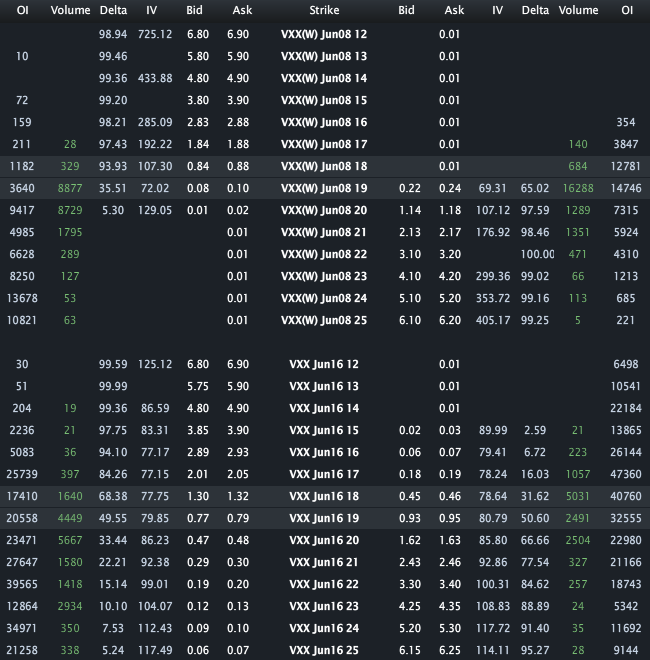
Task: Click the 1.30 call bid for Jun16 18
Action: click(198, 496)
